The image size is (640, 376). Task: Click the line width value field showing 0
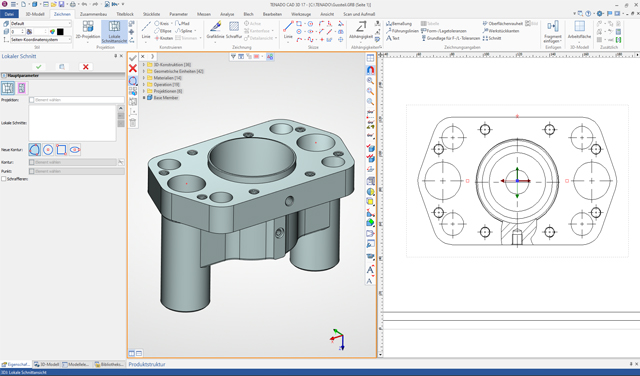17,31
